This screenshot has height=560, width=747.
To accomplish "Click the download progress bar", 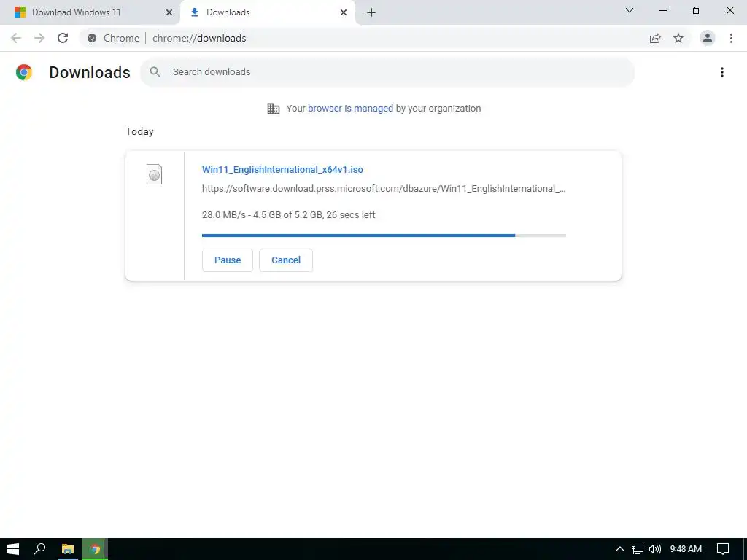I will (x=384, y=236).
